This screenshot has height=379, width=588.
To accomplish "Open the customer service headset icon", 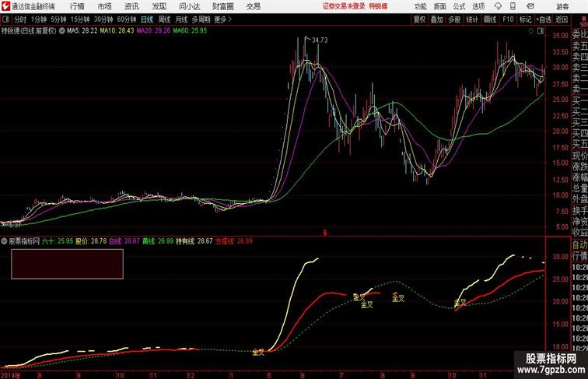I will (498, 6).
